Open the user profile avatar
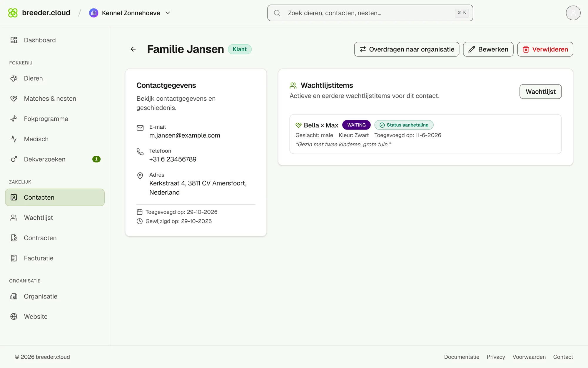 (573, 13)
